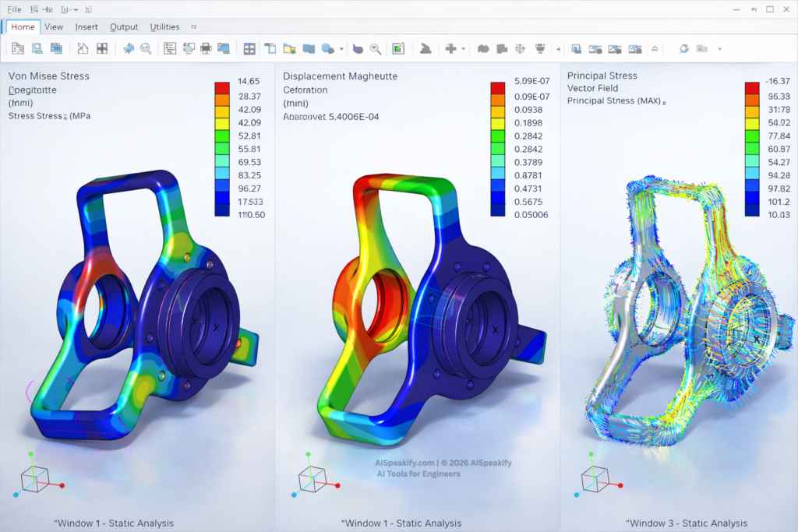This screenshot has height=532, width=798.
Task: Open the File menu
Action: (14, 8)
